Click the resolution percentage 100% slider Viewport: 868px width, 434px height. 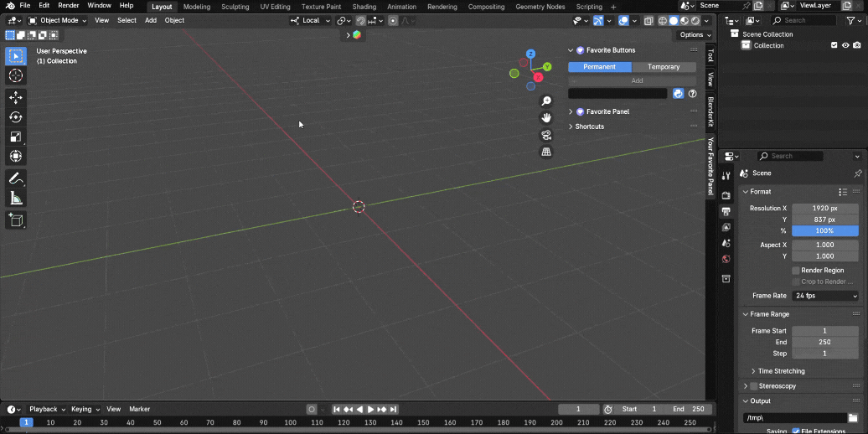point(824,231)
